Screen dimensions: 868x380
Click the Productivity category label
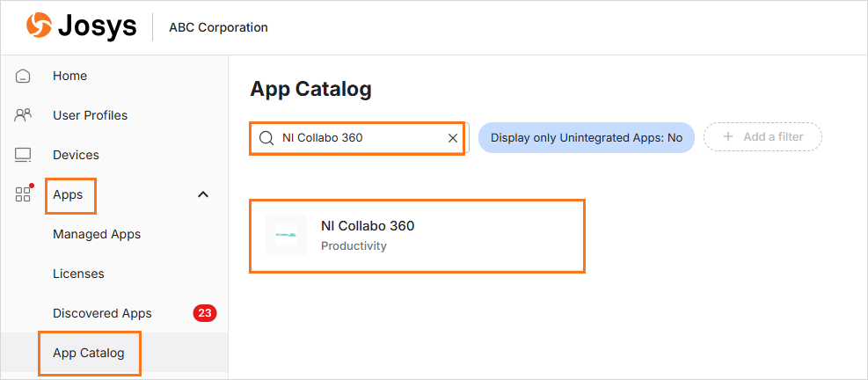pyautogui.click(x=354, y=246)
